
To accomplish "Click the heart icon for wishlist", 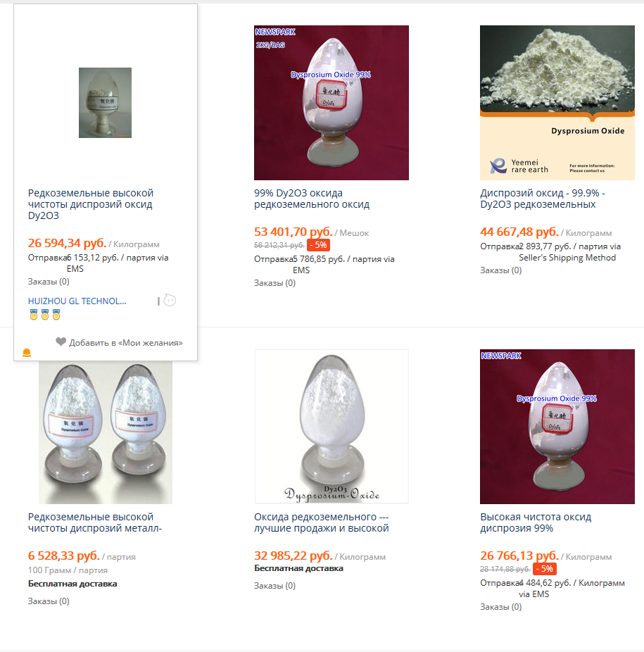I will coord(61,342).
